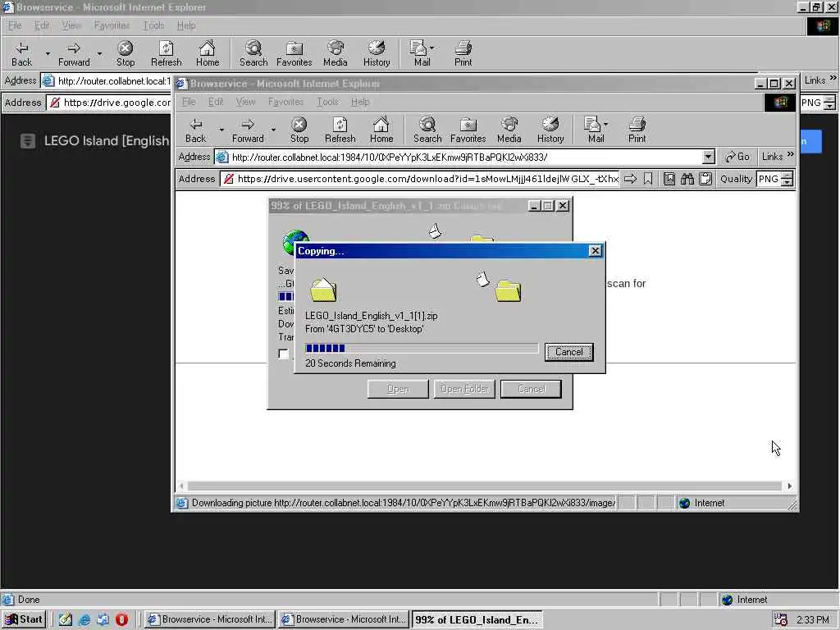The height and width of the screenshot is (630, 840).
Task: Open Help menu in front Browservice window
Action: click(360, 102)
